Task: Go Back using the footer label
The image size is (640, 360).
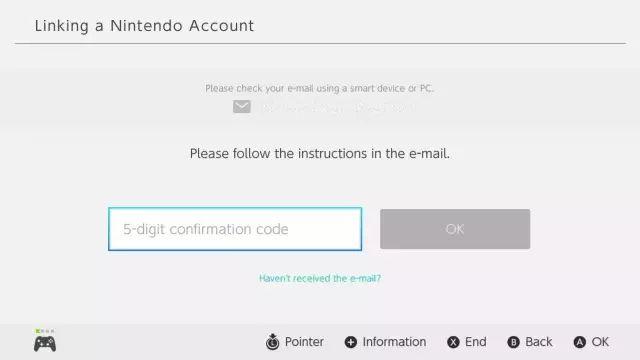Action: coord(538,342)
